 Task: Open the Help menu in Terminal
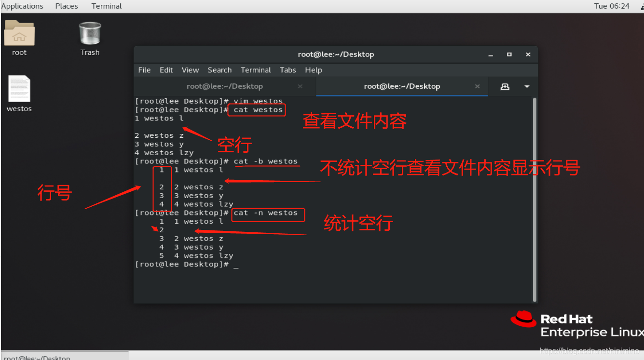point(313,70)
